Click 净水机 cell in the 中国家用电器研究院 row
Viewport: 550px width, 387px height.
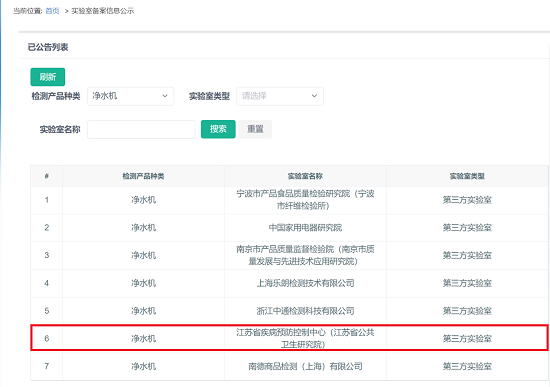(143, 228)
